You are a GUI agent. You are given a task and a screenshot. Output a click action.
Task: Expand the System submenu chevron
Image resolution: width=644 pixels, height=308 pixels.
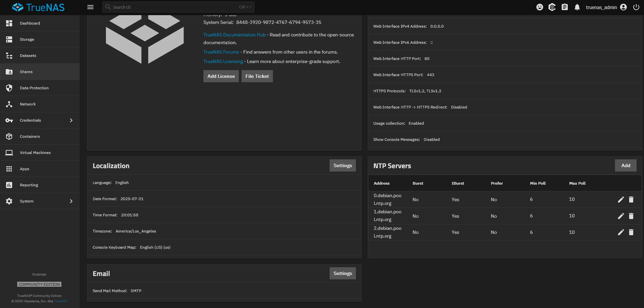[x=71, y=201]
